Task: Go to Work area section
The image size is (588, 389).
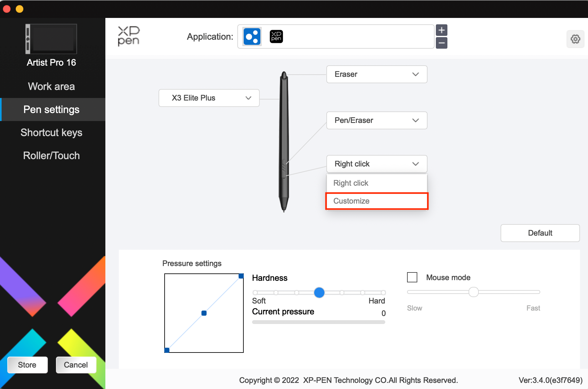Action: click(x=51, y=86)
